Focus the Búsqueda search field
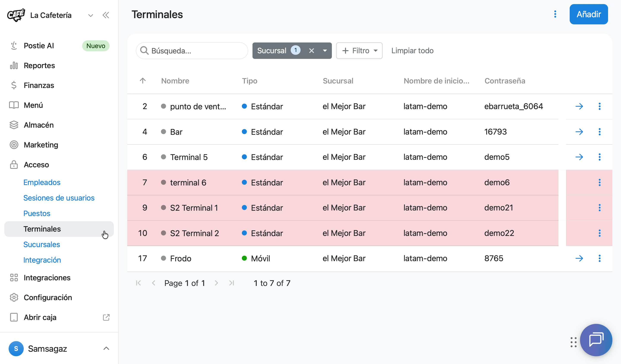 pos(192,51)
